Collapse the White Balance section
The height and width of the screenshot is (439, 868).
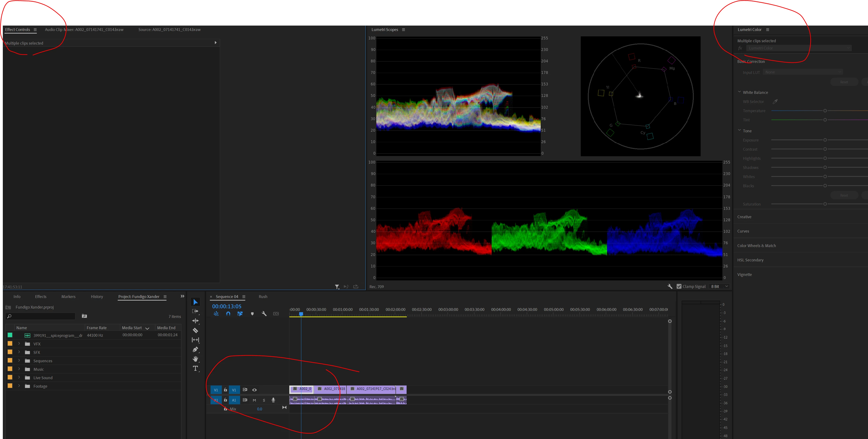click(x=739, y=92)
